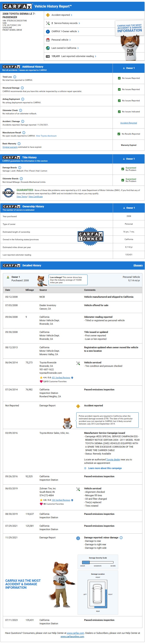The image size is (145, 644).
Task: Click the service history wrench icon
Action: pyautogui.click(x=48, y=23)
